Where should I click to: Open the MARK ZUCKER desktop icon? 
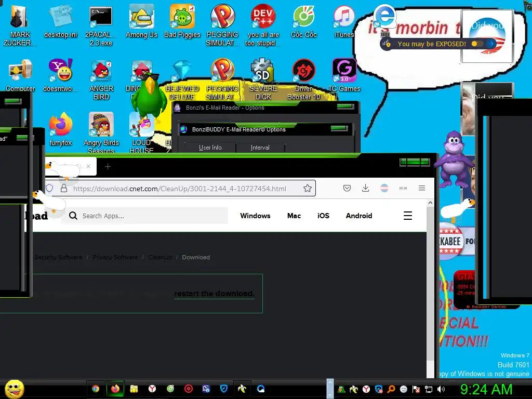(x=19, y=25)
